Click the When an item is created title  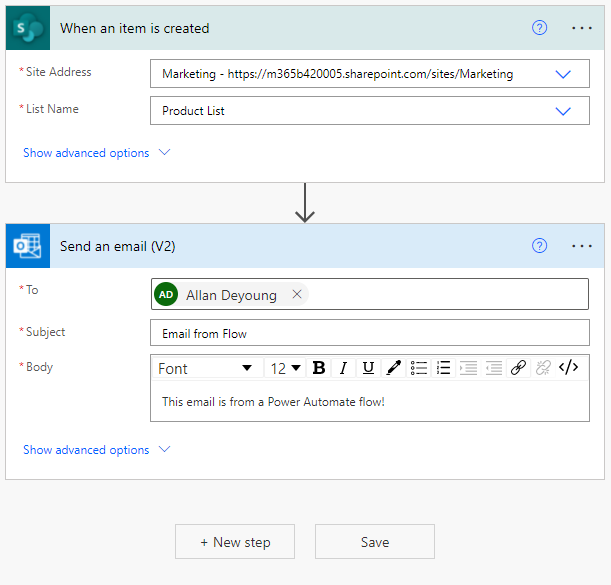(134, 28)
